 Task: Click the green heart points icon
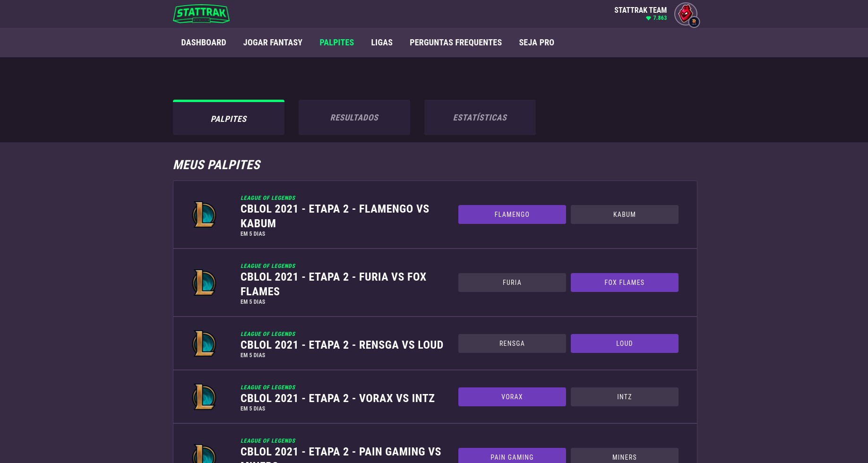[x=648, y=18]
